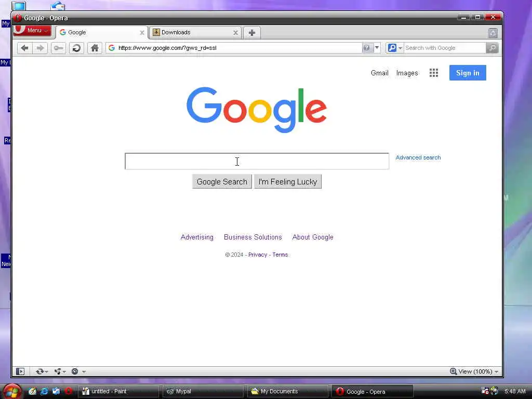Switch to the Downloads tab
This screenshot has width=532, height=399.
coord(195,33)
